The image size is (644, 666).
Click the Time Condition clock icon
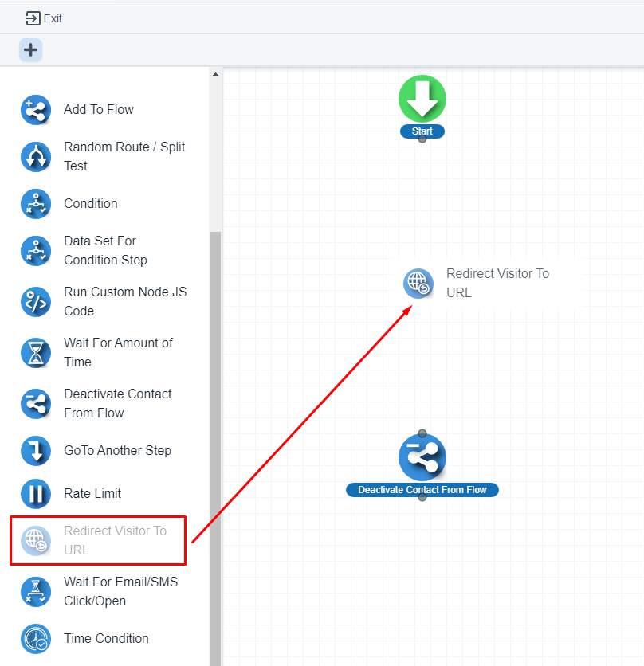click(x=36, y=639)
